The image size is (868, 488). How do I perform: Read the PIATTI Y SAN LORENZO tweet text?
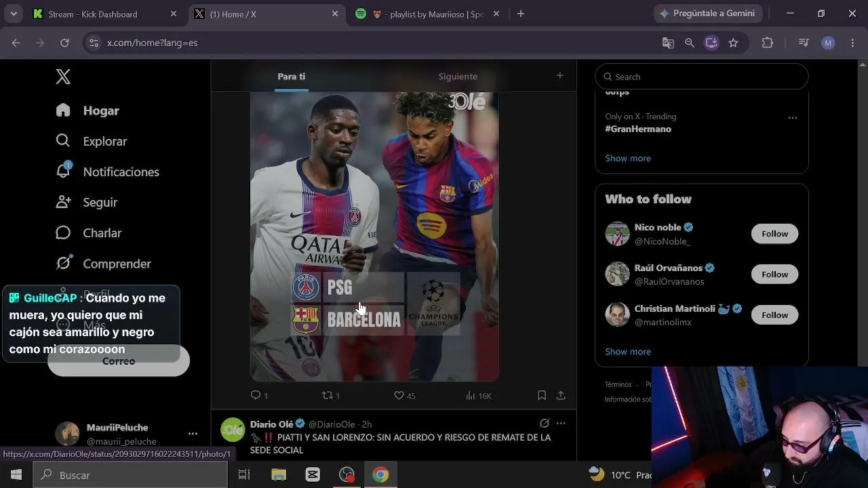pos(401,443)
